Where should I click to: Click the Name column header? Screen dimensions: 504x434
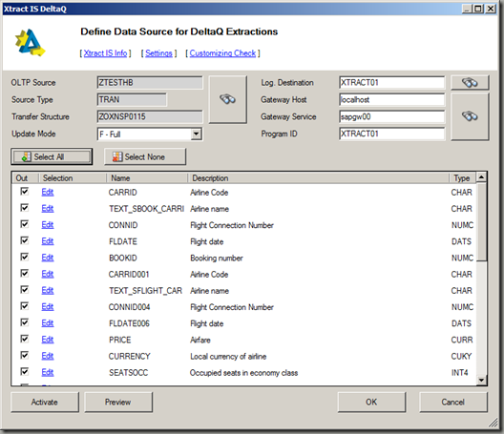[147, 178]
